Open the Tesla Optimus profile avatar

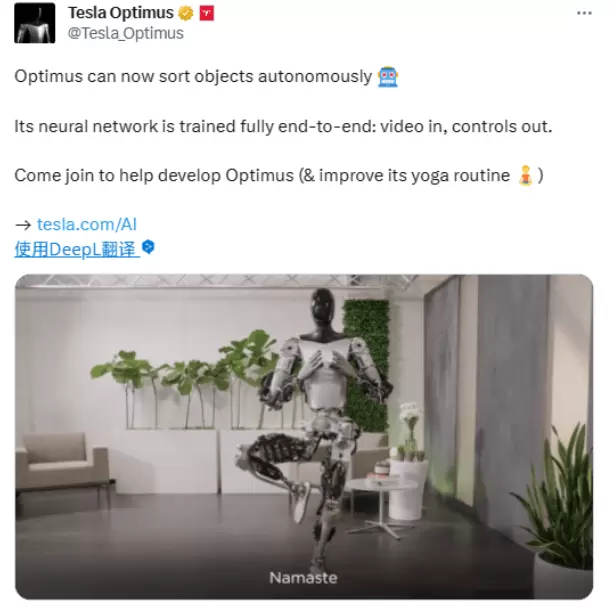pyautogui.click(x=34, y=23)
